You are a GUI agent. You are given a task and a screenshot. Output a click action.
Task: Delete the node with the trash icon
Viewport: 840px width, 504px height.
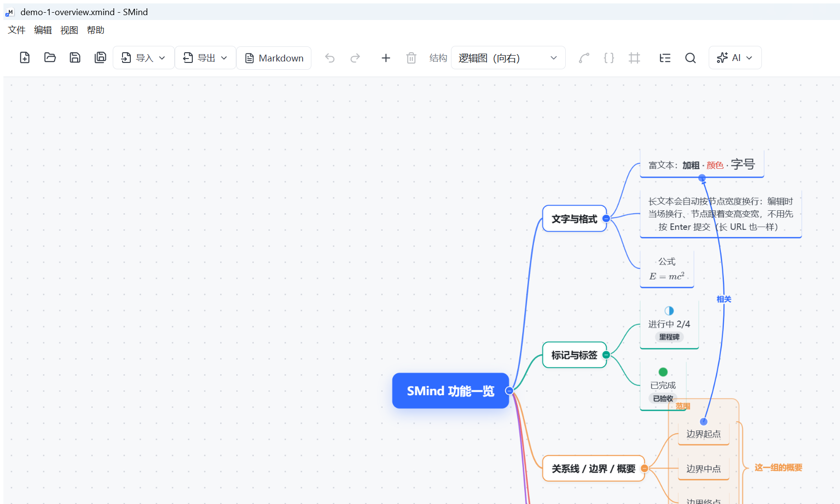tap(411, 58)
